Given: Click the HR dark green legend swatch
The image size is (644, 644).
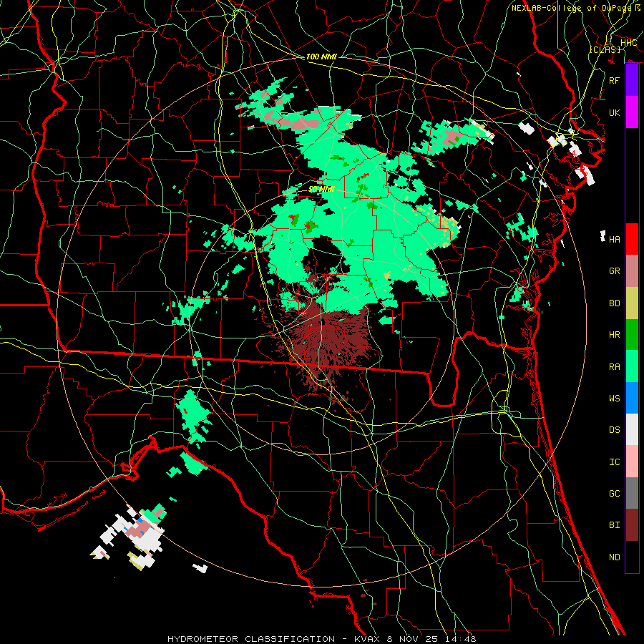Looking at the screenshot, I should point(632,335).
